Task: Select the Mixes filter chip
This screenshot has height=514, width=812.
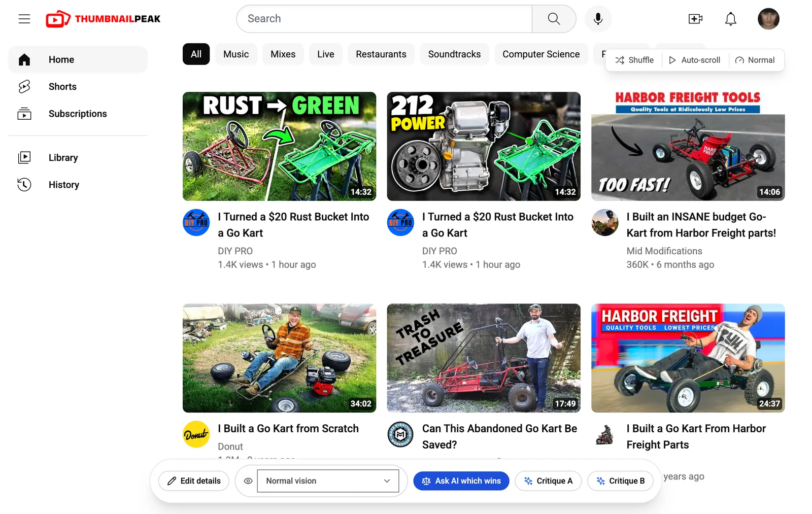Action: pos(283,54)
